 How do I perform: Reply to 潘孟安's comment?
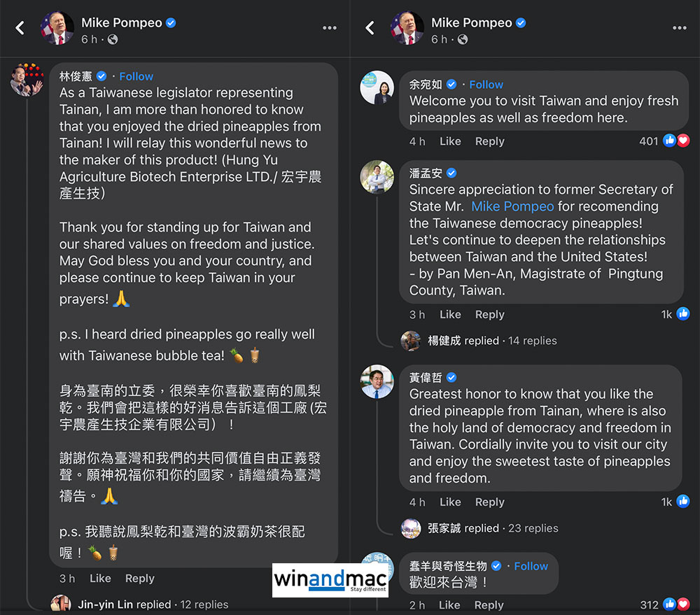(490, 315)
